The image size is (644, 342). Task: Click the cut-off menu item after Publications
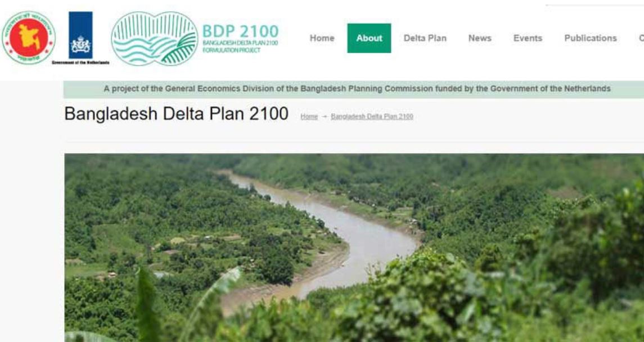[x=641, y=38]
